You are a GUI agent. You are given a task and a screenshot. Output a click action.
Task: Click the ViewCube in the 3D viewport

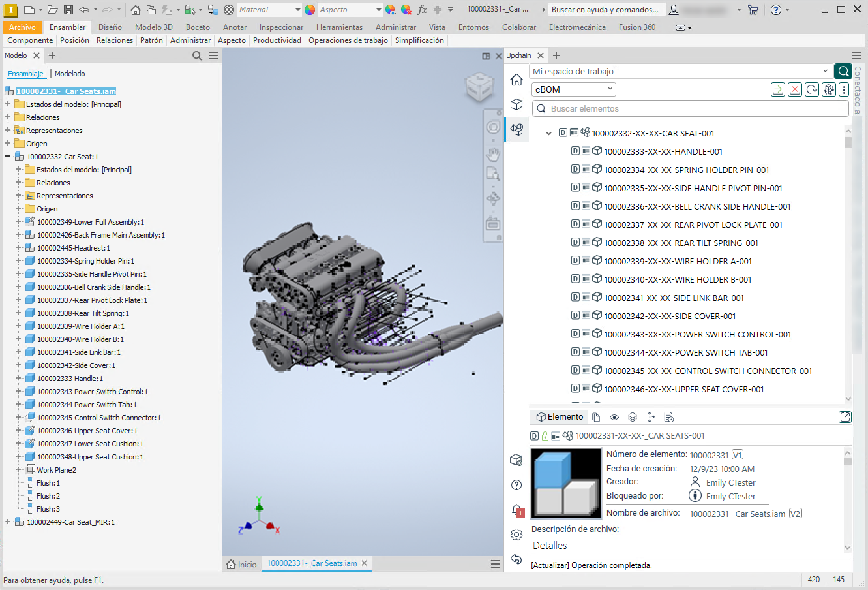pos(479,87)
